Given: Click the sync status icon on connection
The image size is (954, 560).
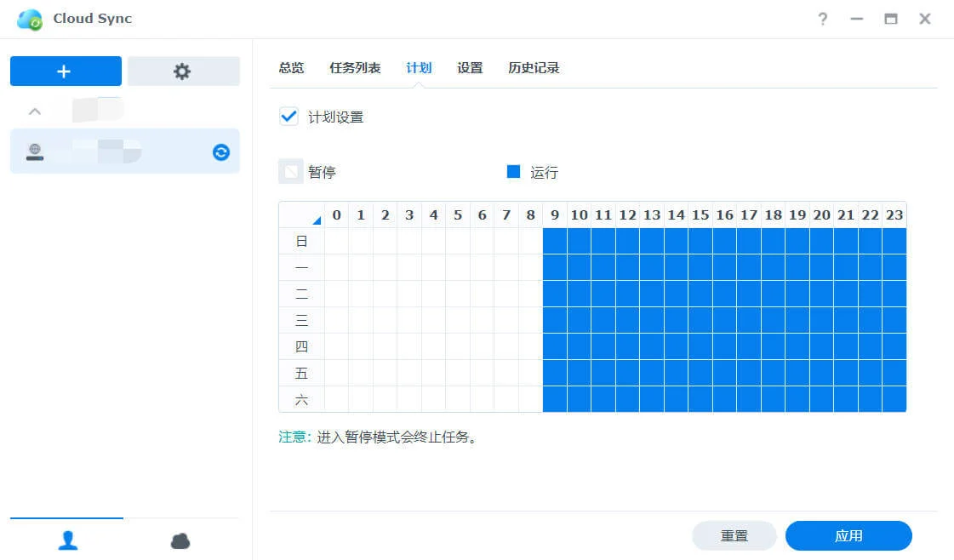Looking at the screenshot, I should [220, 152].
